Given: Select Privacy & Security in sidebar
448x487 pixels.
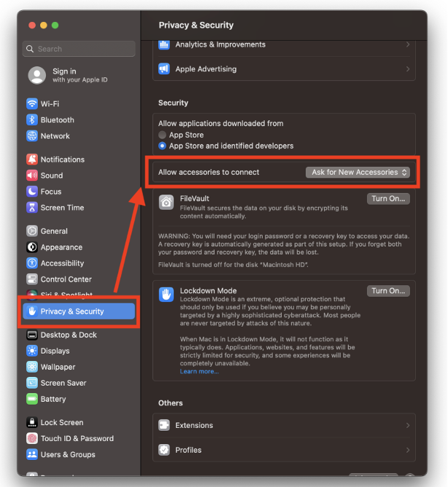Looking at the screenshot, I should pos(79,311).
